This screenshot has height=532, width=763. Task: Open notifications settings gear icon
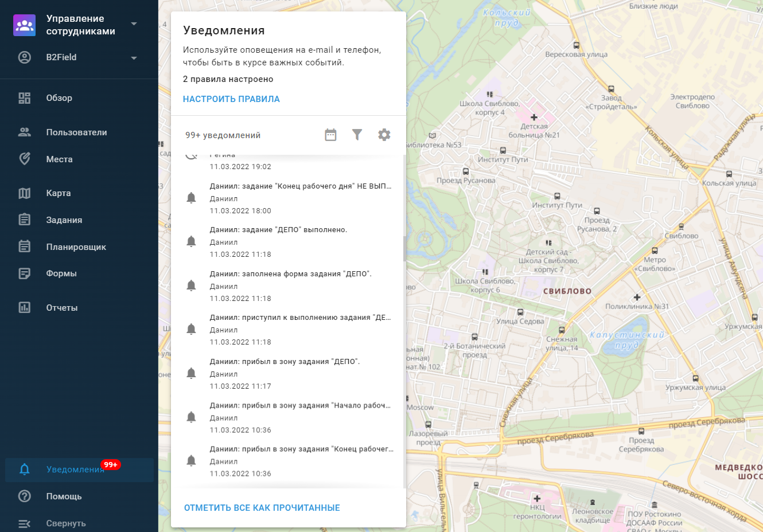coord(384,135)
